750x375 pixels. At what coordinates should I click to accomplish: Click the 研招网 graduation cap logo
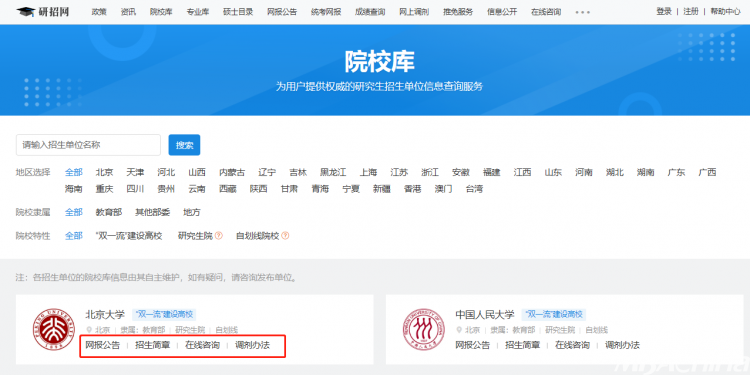pos(25,11)
